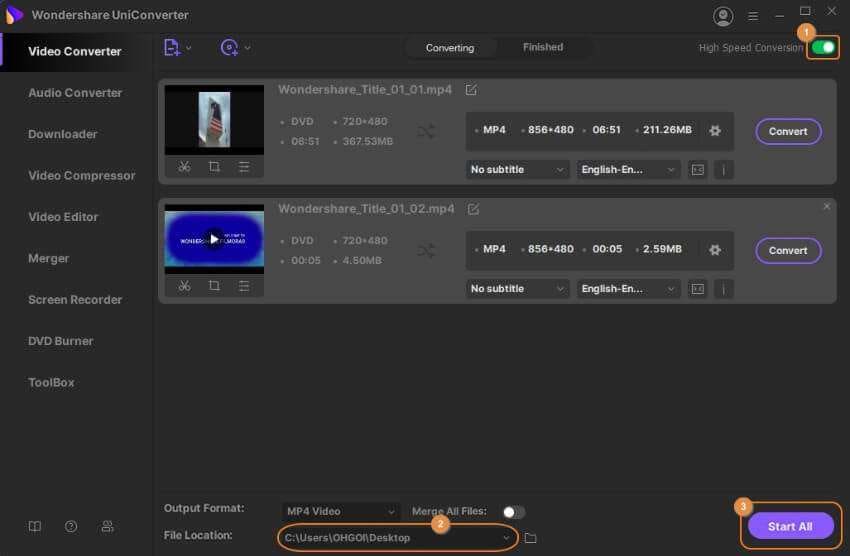Viewport: 850px width, 556px height.
Task: Enable Merge All Files toggle
Action: 513,512
